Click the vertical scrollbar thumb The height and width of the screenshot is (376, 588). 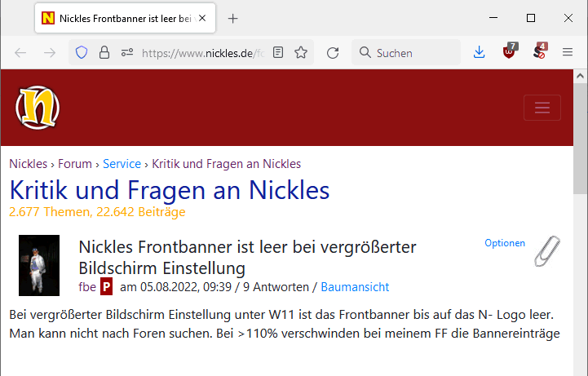point(580,139)
